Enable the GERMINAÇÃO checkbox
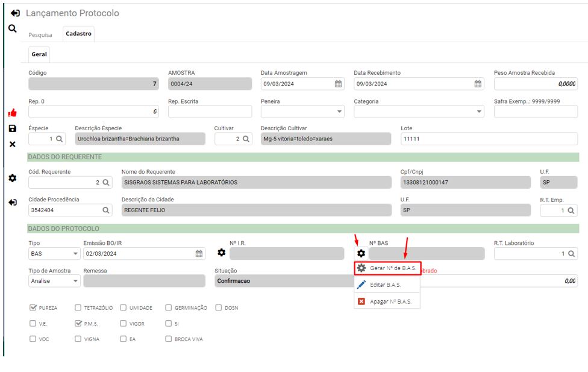The width and height of the screenshot is (588, 372). (169, 307)
